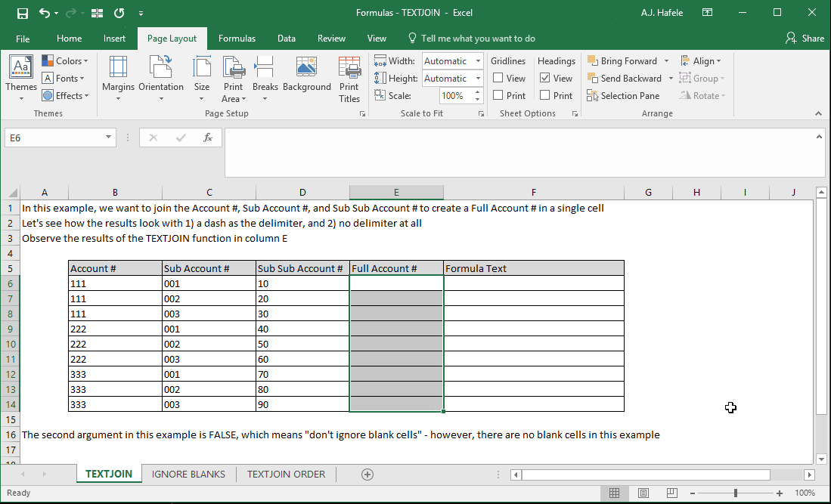Open Sheet Options dialog launcher

575,114
